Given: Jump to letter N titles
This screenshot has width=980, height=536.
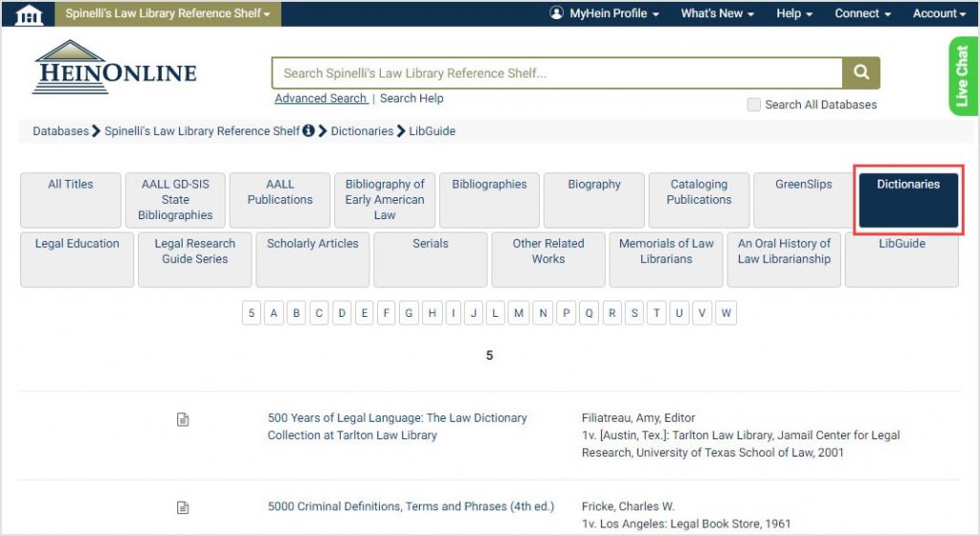Looking at the screenshot, I should [544, 313].
